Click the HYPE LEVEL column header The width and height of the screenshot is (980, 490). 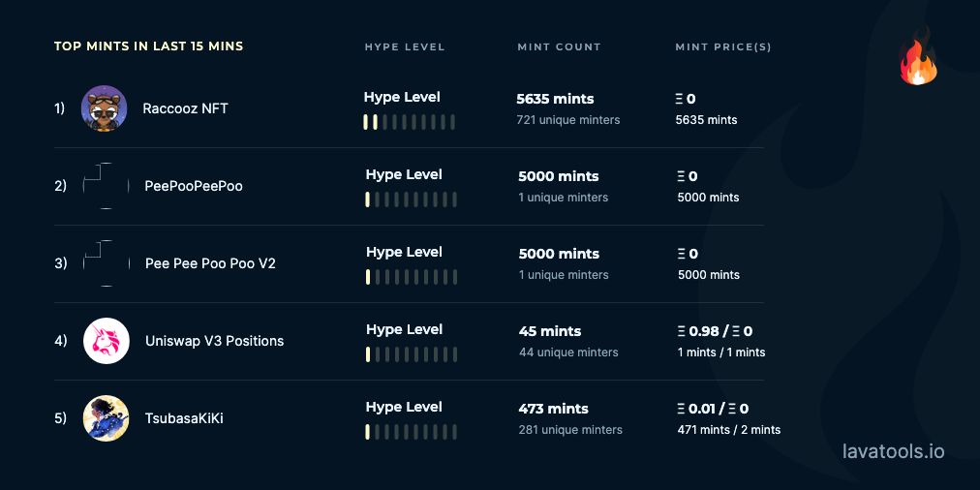coord(405,46)
